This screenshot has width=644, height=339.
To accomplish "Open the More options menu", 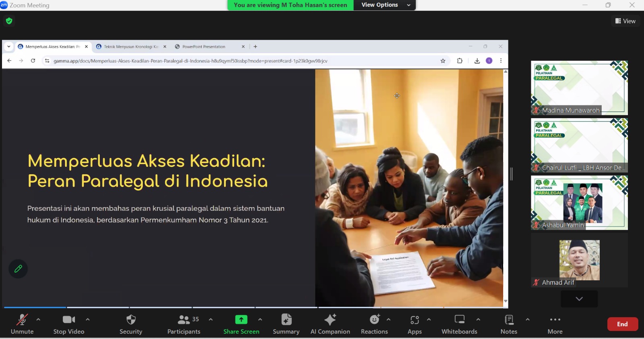I will point(555,324).
